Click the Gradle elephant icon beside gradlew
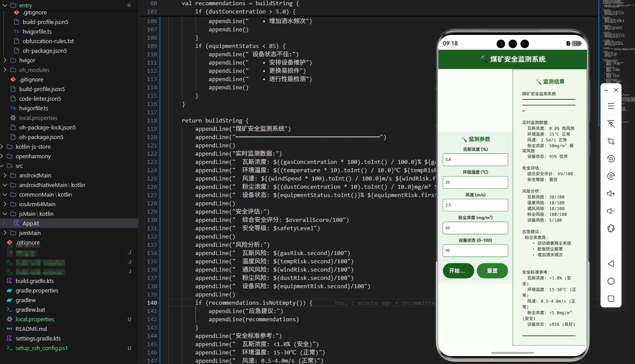Viewport: 635px width, 364px height. pos(10,300)
